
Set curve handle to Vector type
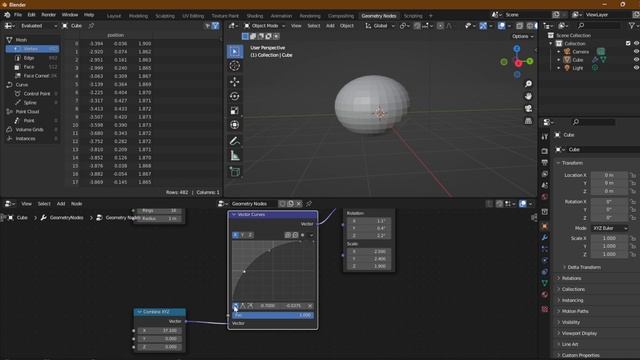point(243,306)
